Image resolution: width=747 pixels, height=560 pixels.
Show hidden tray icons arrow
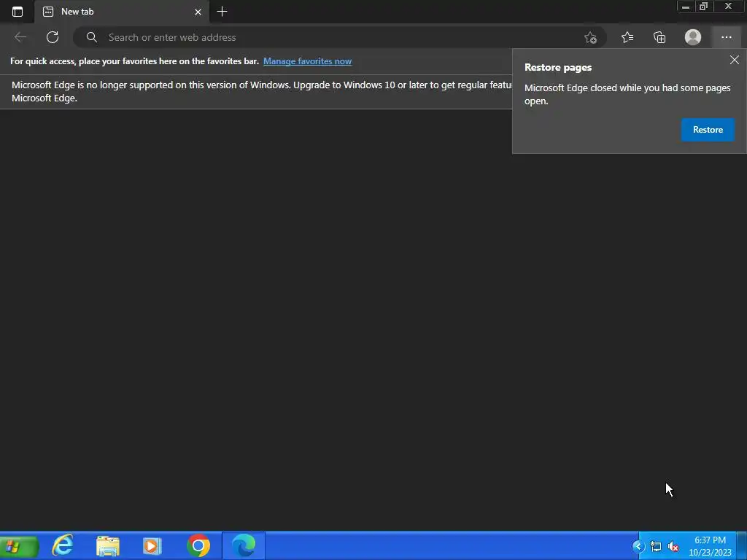638,546
